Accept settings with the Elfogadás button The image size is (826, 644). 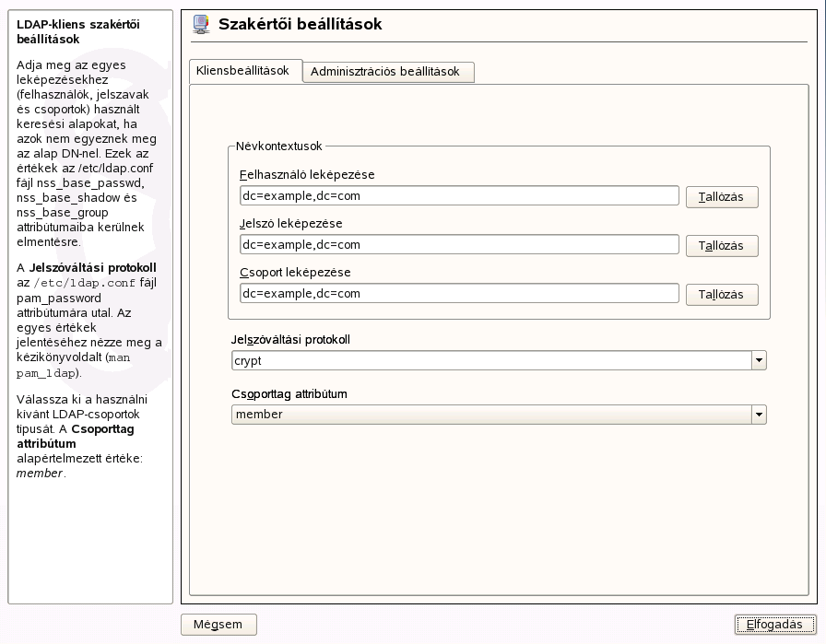point(775,625)
